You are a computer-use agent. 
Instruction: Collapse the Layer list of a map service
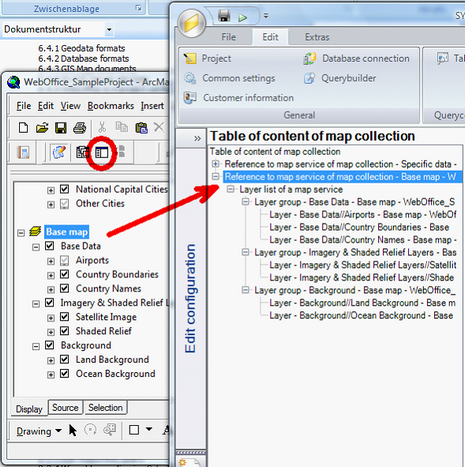[230, 189]
